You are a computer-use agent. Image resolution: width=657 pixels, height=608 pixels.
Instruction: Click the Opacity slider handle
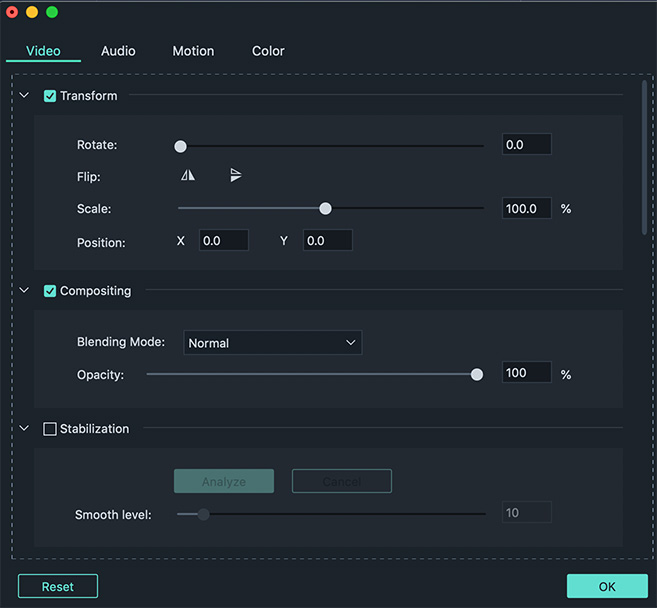coord(476,374)
